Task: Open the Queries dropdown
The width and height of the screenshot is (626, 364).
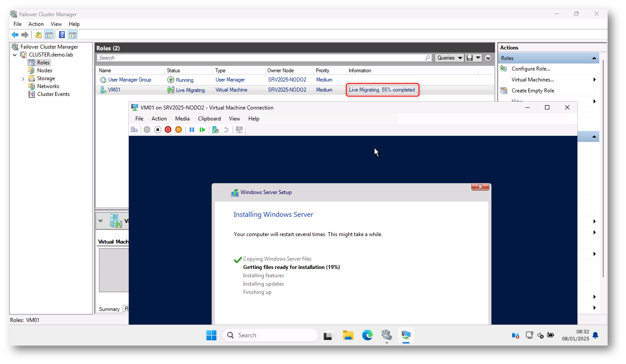Action: pyautogui.click(x=449, y=58)
